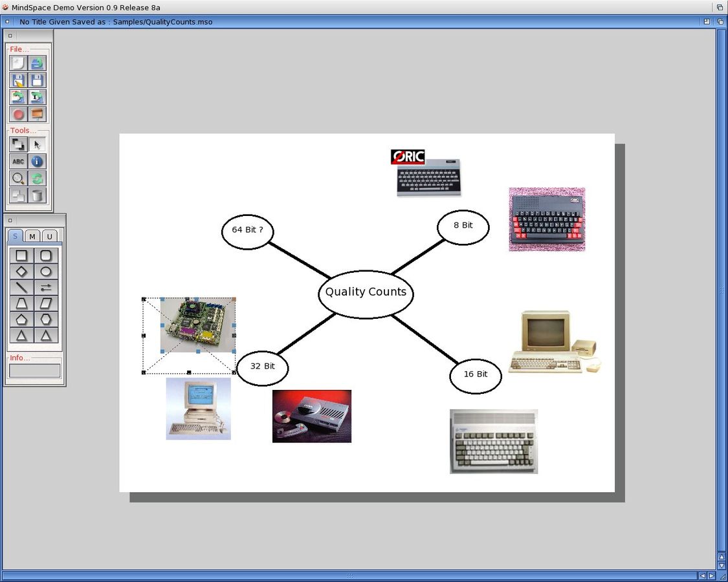Click the trash can delete icon

click(38, 195)
